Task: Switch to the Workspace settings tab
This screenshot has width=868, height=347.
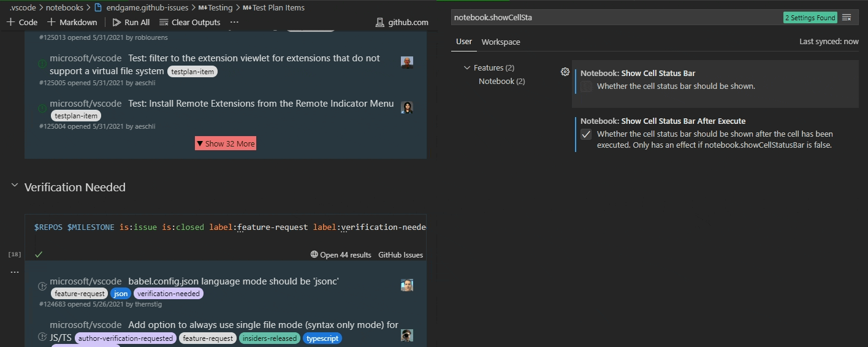Action: pos(501,42)
